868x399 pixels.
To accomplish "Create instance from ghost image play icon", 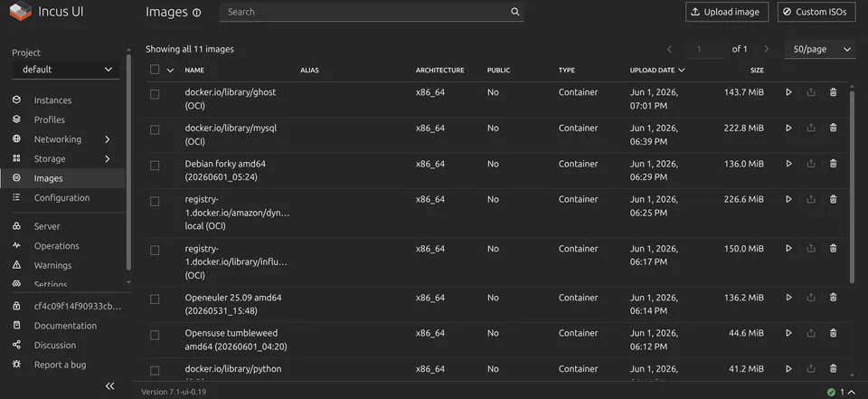I will [788, 92].
